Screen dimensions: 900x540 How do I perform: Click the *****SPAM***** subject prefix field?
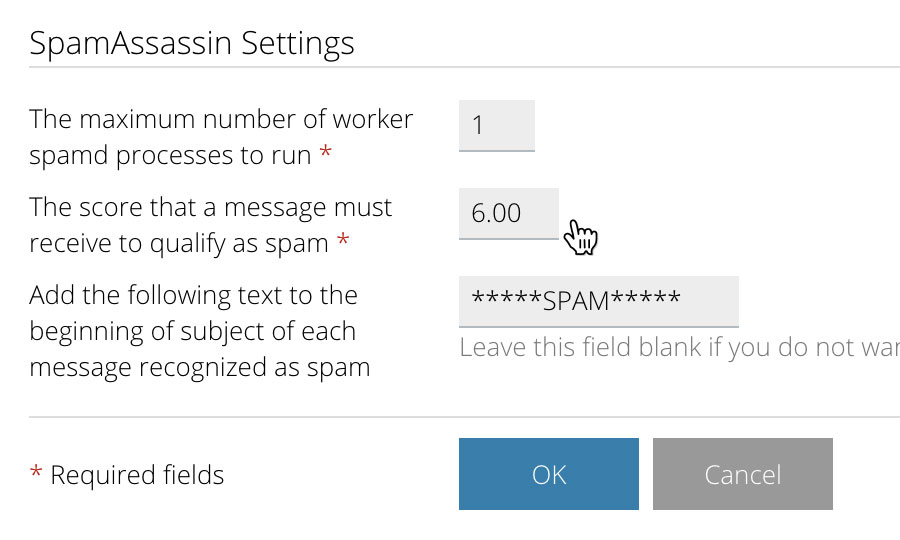pos(599,301)
